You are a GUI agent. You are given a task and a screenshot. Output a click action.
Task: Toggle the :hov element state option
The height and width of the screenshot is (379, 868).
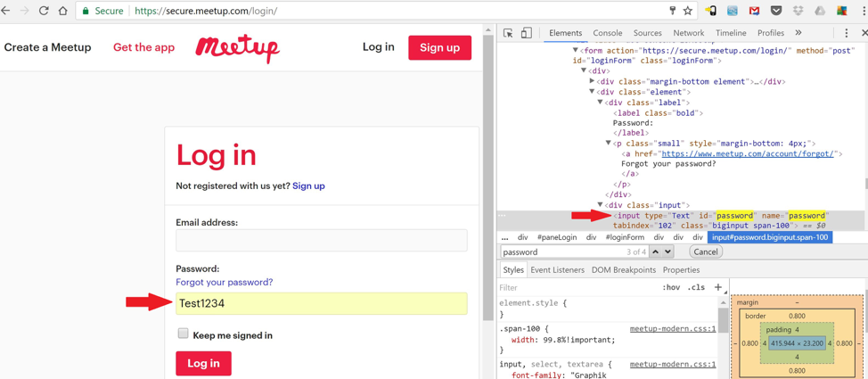pyautogui.click(x=671, y=287)
